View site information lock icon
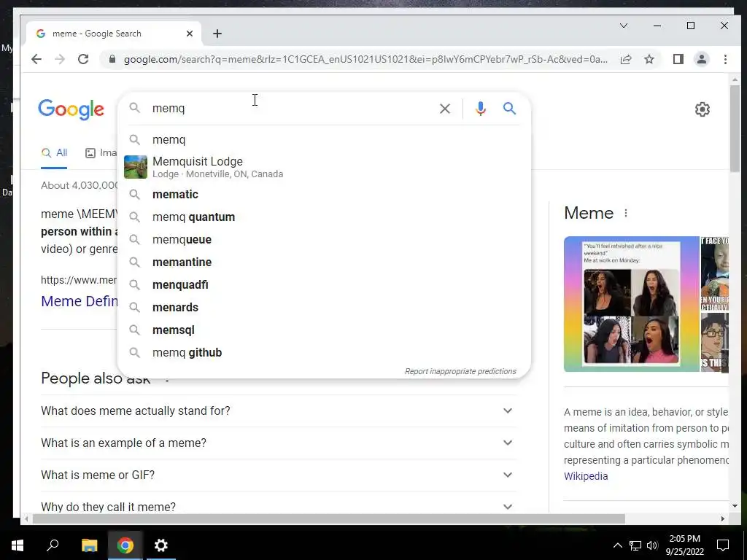This screenshot has height=560, width=747. pyautogui.click(x=112, y=59)
